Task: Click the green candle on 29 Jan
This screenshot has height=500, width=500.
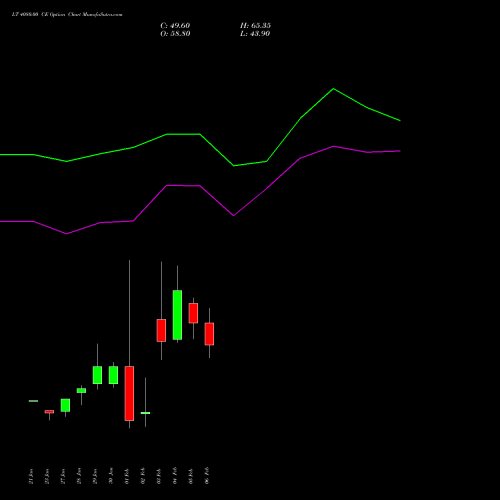Action: coord(97,375)
